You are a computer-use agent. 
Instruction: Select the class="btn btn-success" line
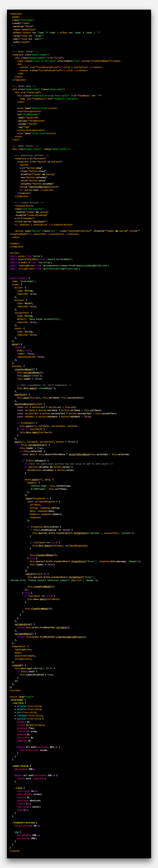click(x=29, y=209)
